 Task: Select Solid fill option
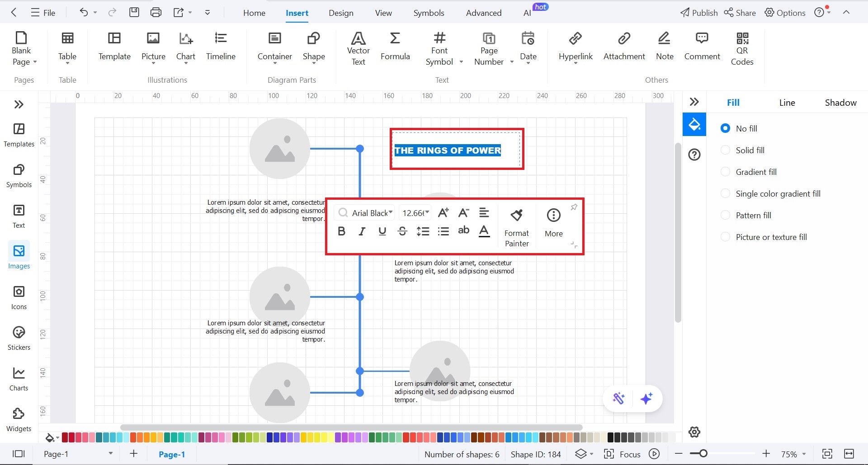(x=725, y=150)
